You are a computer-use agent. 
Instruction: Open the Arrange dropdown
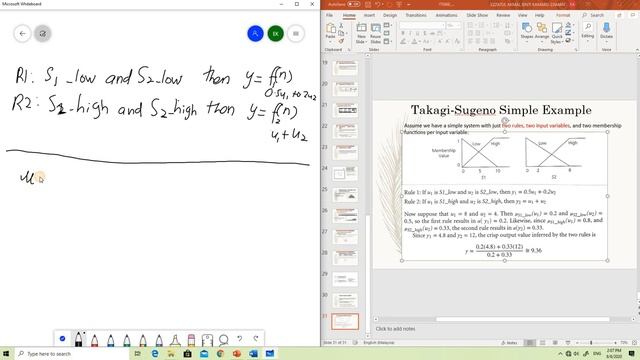(542, 31)
